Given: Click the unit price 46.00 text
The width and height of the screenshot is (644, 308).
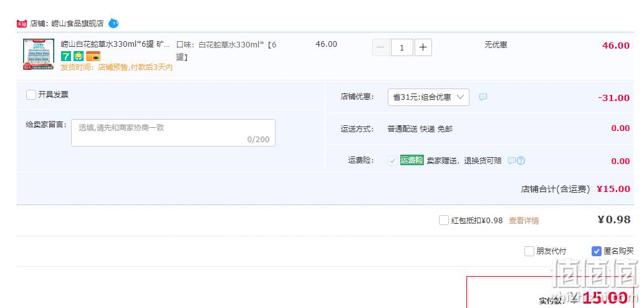Looking at the screenshot, I should (x=326, y=44).
